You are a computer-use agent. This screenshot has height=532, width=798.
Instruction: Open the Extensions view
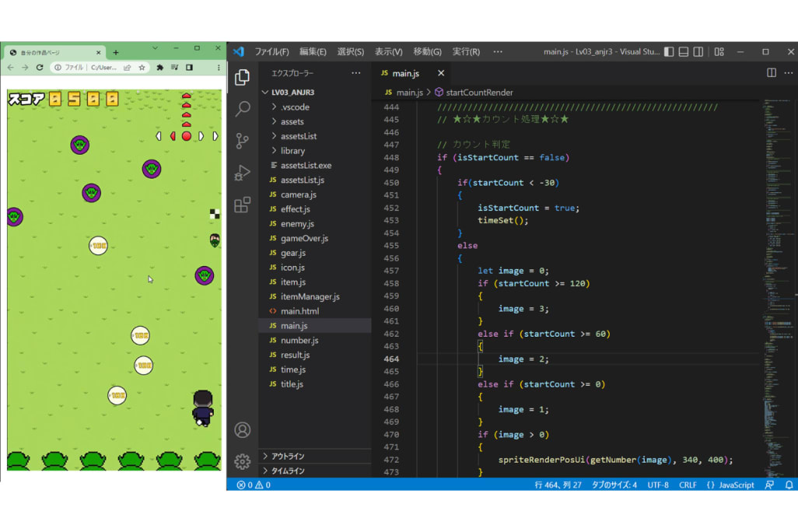[243, 205]
